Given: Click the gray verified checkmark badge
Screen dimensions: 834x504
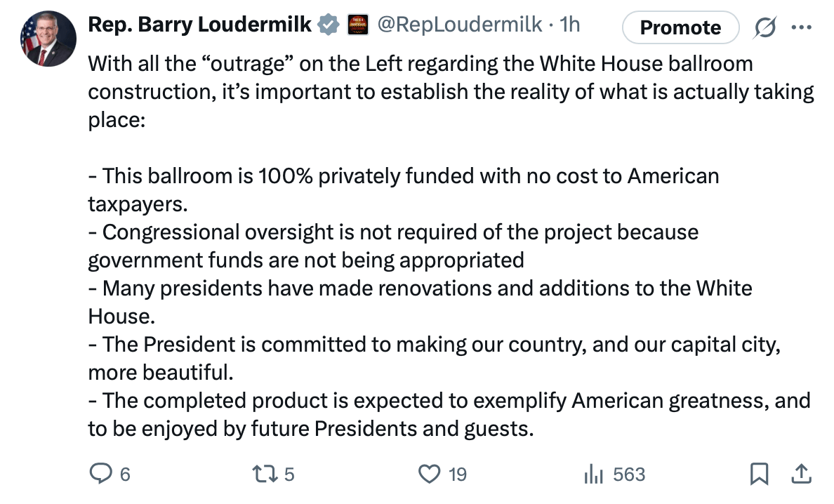Looking at the screenshot, I should click(328, 25).
